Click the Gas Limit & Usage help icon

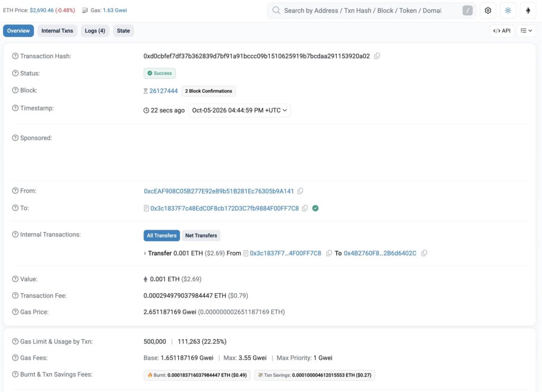click(15, 342)
